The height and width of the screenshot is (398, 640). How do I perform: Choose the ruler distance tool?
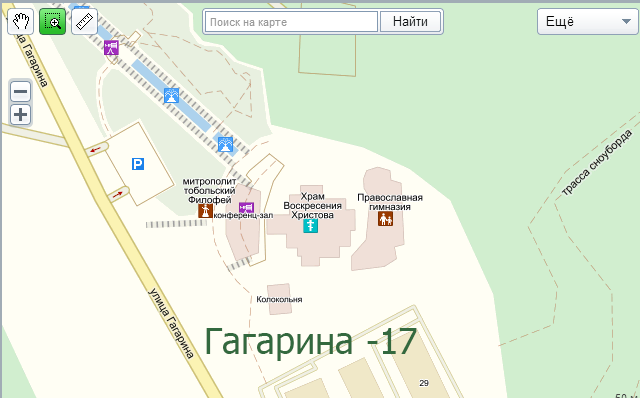pos(84,22)
